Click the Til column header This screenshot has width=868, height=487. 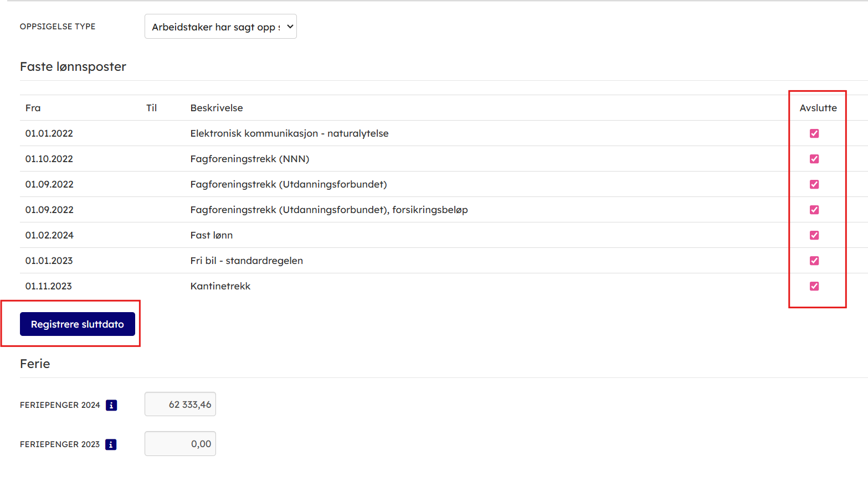point(151,108)
